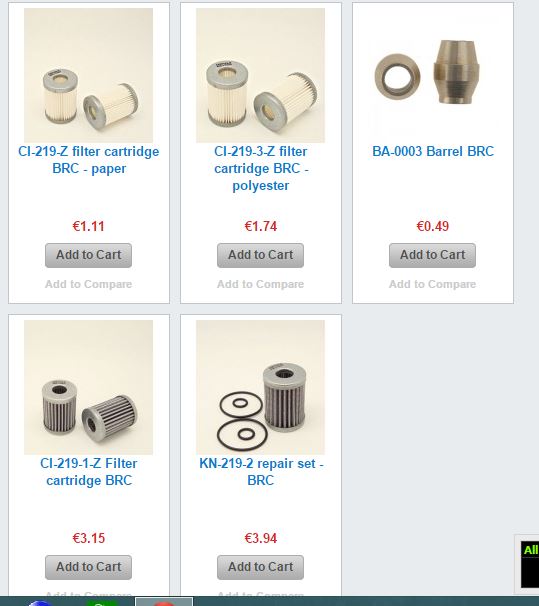The width and height of the screenshot is (539, 606).
Task: Add the €0.49 Barrel BRC to cart
Action: point(432,255)
